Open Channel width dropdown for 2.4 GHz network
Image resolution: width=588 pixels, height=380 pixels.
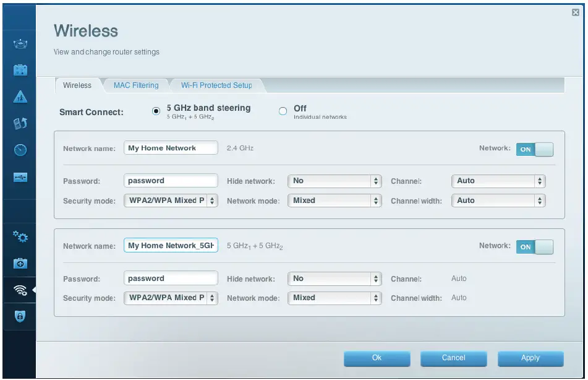[x=498, y=201]
